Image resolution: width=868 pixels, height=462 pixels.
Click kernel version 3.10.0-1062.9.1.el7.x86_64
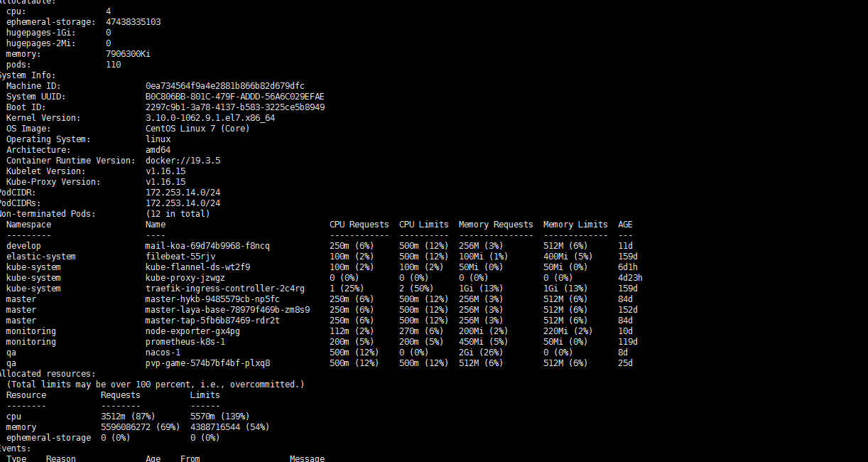[x=210, y=118]
